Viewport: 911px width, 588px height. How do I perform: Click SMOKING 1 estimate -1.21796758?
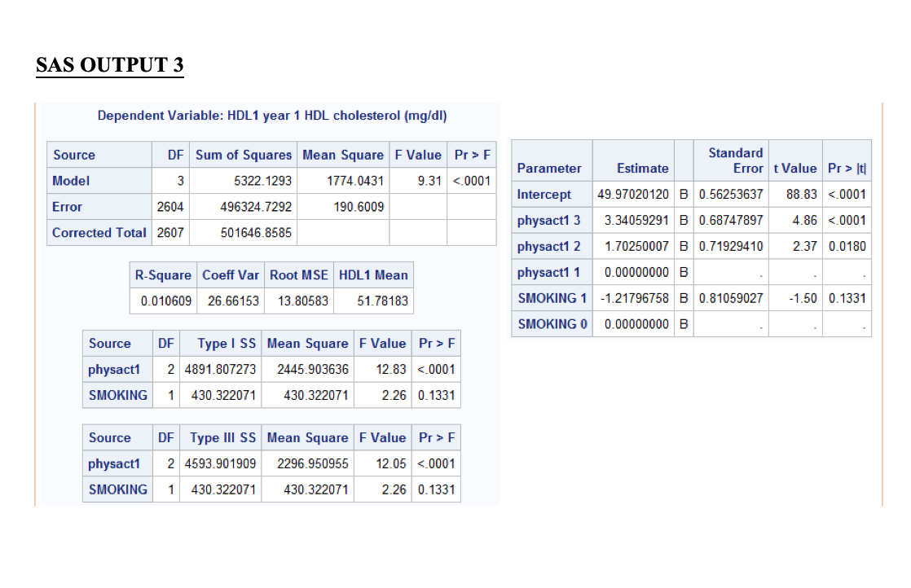635,298
